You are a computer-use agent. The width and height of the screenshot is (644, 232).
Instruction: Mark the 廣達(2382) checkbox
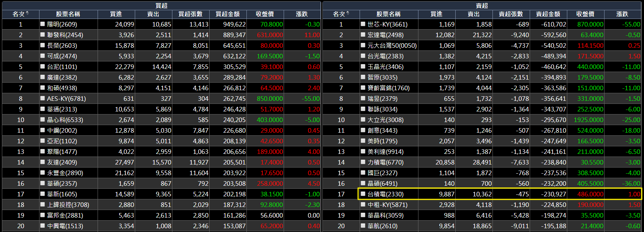point(43,77)
